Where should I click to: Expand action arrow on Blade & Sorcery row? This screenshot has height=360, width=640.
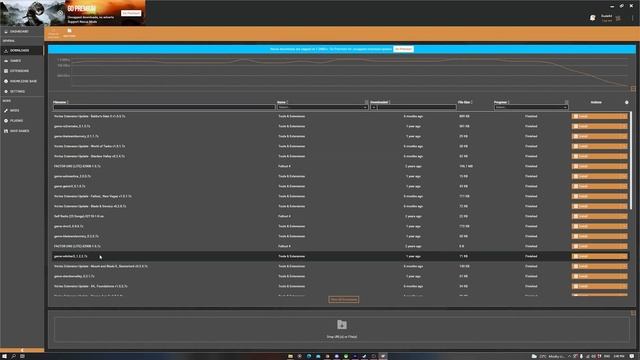tap(625, 206)
